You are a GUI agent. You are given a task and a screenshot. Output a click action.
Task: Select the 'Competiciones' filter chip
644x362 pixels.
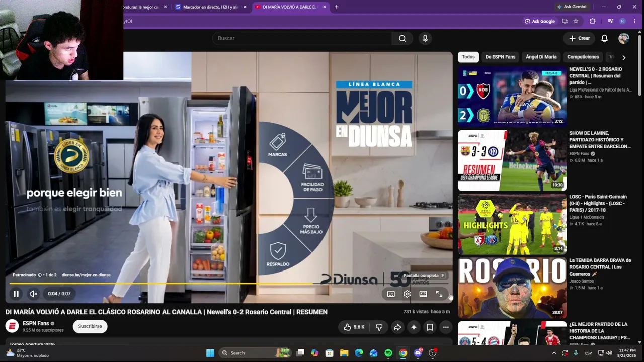click(583, 57)
